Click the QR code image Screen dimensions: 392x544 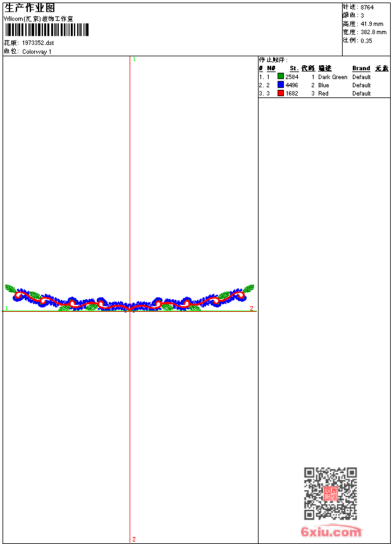click(x=331, y=493)
